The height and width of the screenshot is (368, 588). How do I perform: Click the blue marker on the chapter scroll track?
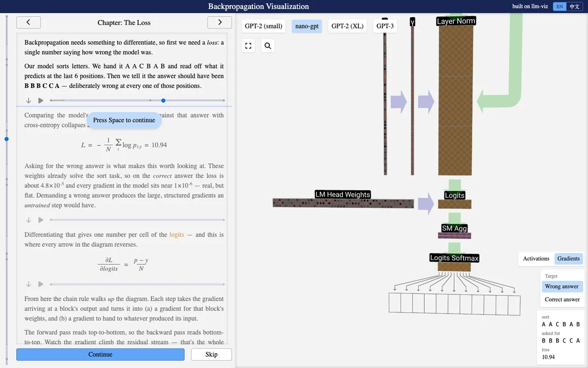6,139
